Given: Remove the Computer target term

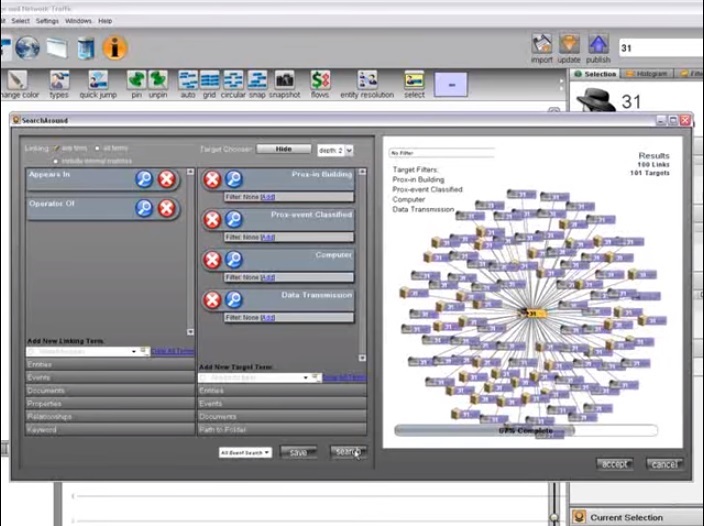Looking at the screenshot, I should coord(212,260).
